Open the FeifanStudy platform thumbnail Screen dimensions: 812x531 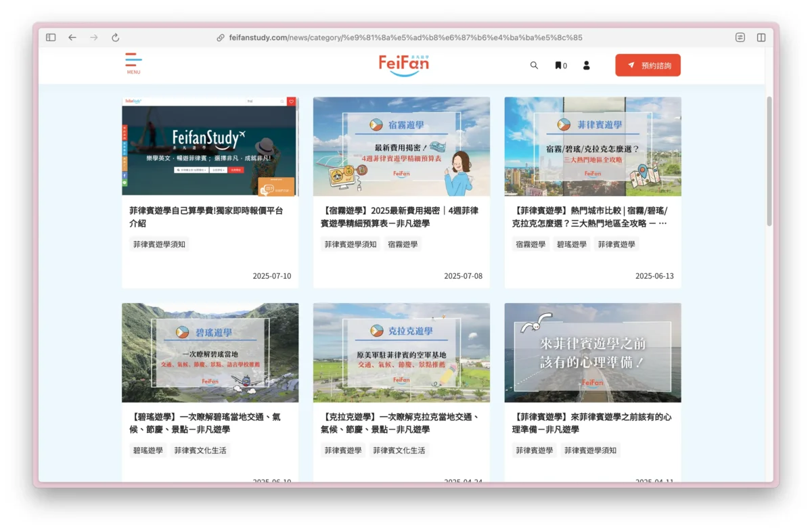[210, 146]
